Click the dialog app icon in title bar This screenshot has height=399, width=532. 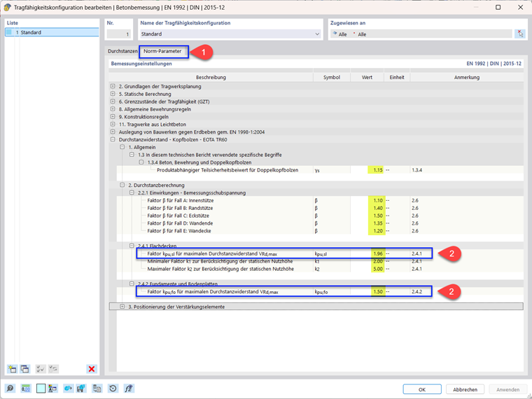pyautogui.click(x=7, y=7)
